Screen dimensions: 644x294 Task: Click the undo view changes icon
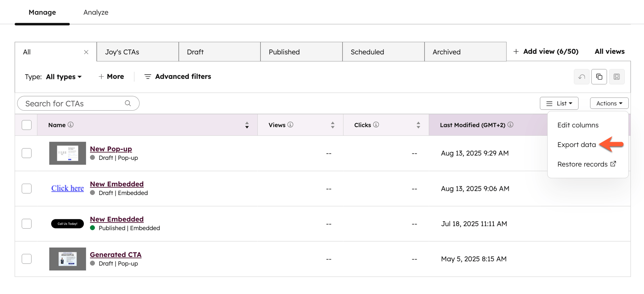click(582, 77)
